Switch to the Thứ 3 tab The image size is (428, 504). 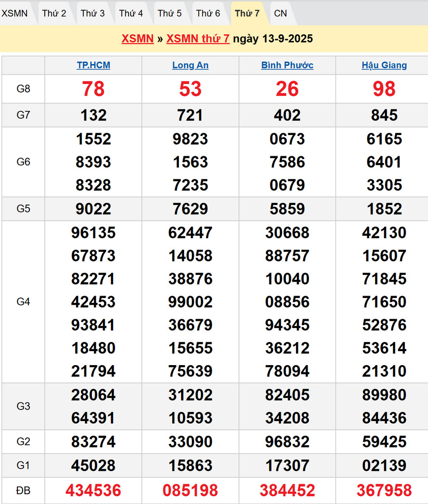pyautogui.click(x=93, y=13)
